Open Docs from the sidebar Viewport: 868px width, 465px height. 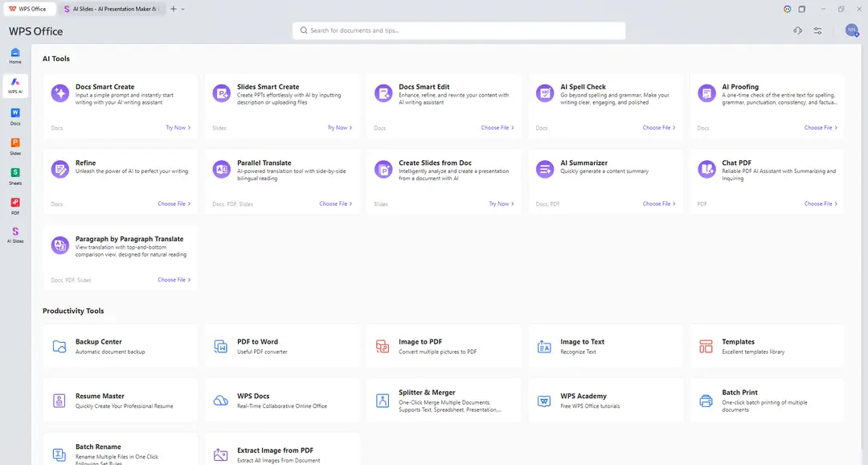tap(15, 117)
